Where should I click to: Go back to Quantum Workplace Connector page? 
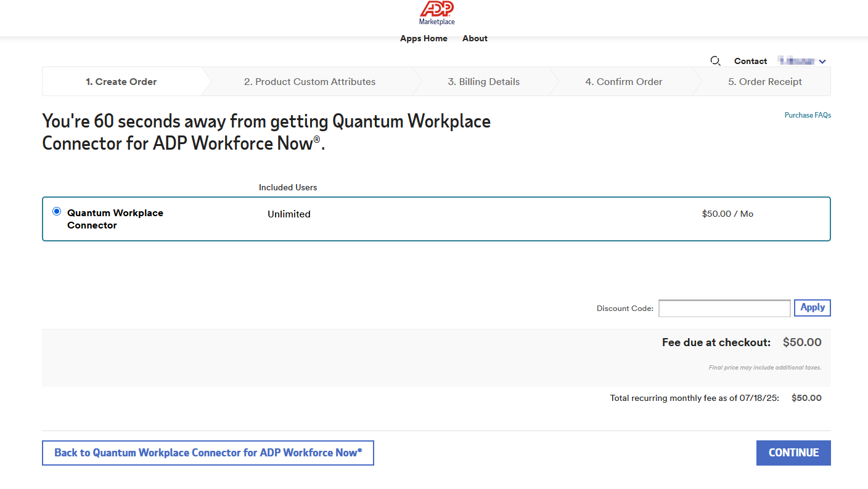tap(208, 453)
